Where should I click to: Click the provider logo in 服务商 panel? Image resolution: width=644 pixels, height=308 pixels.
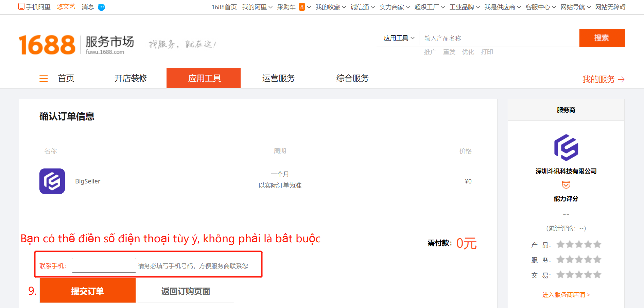pyautogui.click(x=566, y=147)
